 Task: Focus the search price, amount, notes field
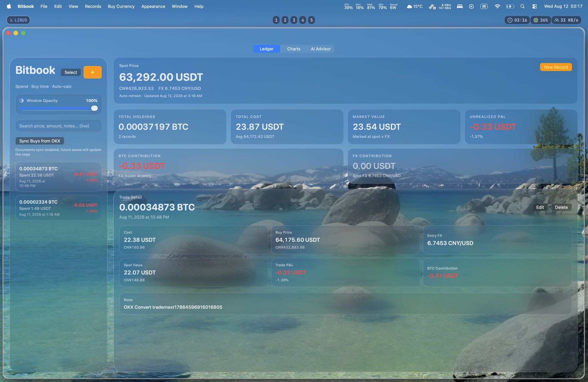pyautogui.click(x=58, y=126)
